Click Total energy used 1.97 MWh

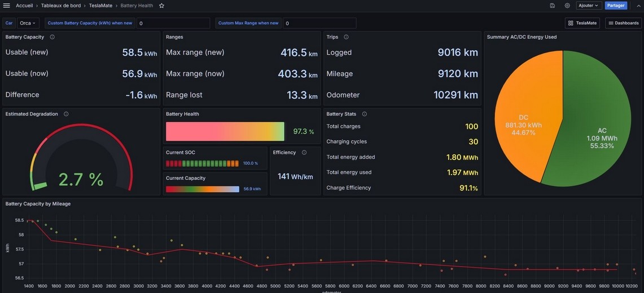[x=462, y=172]
